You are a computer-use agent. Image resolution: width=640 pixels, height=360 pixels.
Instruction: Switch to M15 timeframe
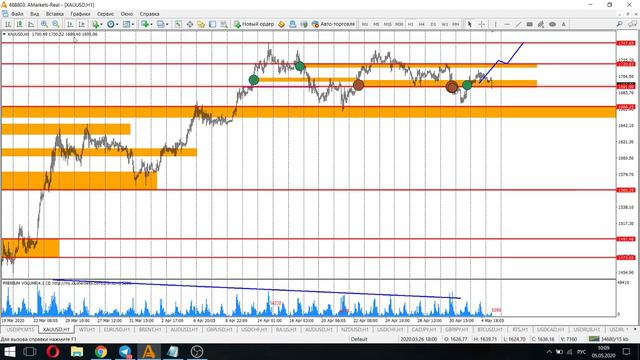(388, 24)
